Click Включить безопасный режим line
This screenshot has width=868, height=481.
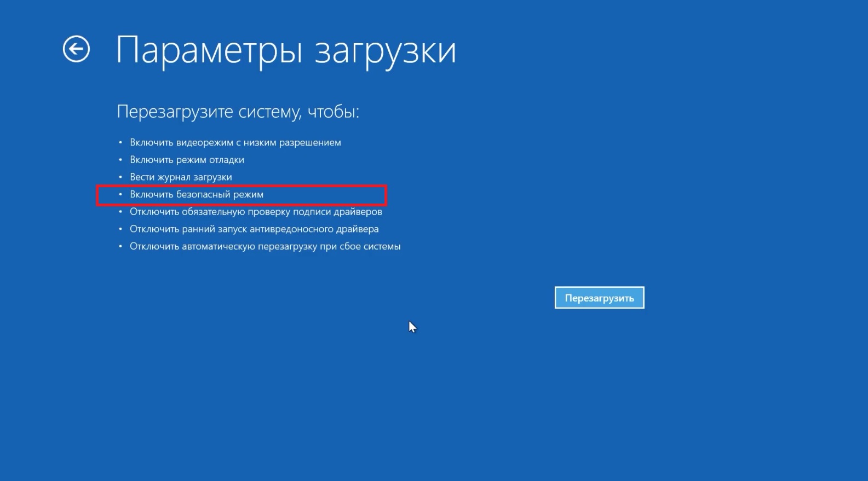point(197,194)
